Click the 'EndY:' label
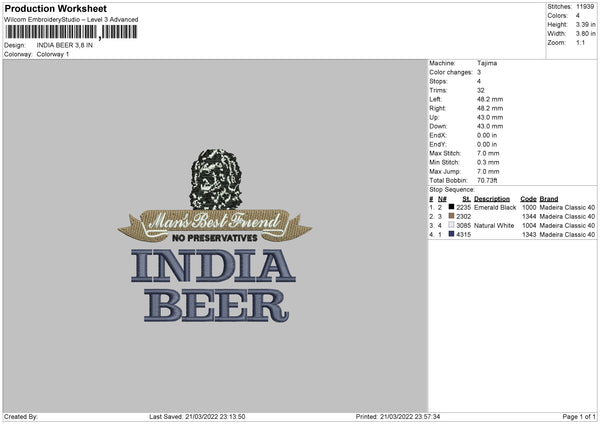The image size is (600, 424). (x=438, y=144)
